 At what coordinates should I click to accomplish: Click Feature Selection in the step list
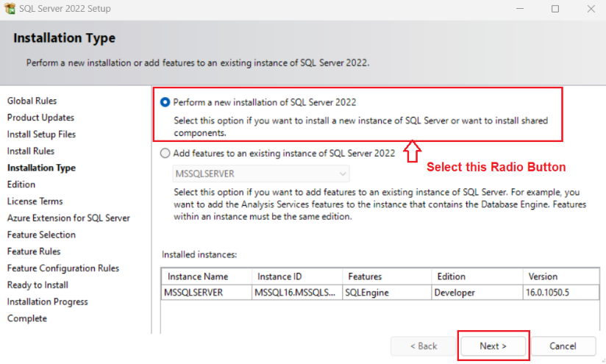tap(41, 235)
